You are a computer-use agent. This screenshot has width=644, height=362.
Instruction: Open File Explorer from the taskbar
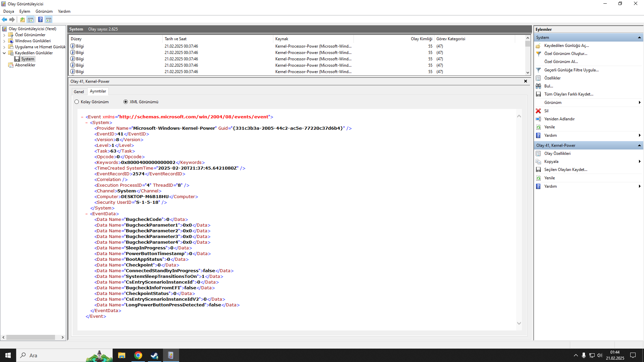pos(122,355)
